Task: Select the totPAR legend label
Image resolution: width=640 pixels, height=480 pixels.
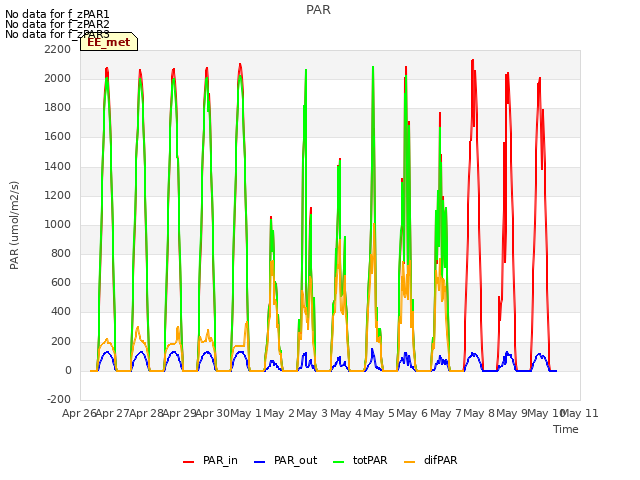Action: click(x=370, y=460)
